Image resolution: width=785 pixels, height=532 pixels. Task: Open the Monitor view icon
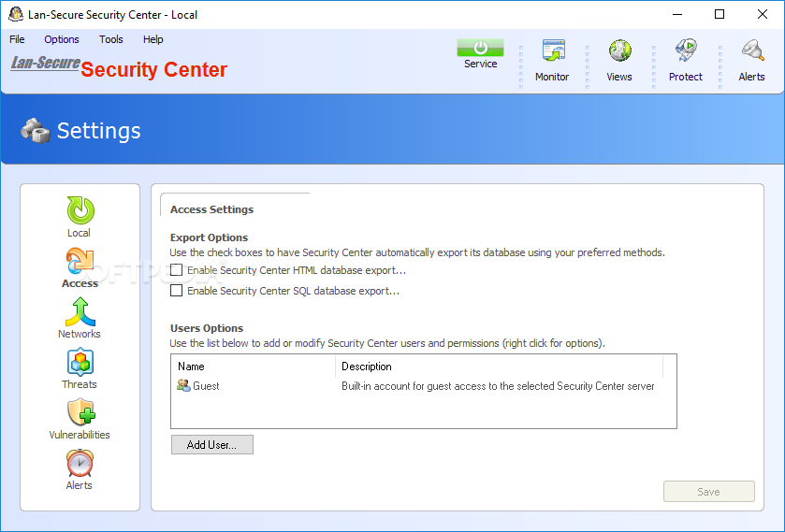pos(553,50)
